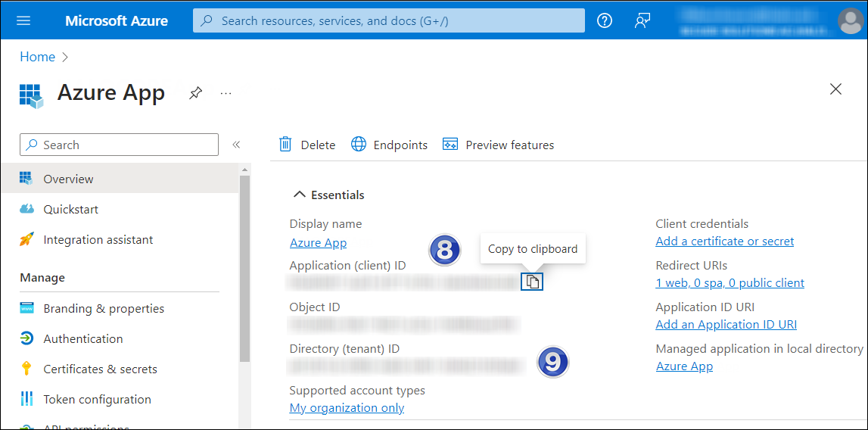Open the more options ellipsis menu
Viewport: 868px width, 430px height.
click(x=226, y=93)
